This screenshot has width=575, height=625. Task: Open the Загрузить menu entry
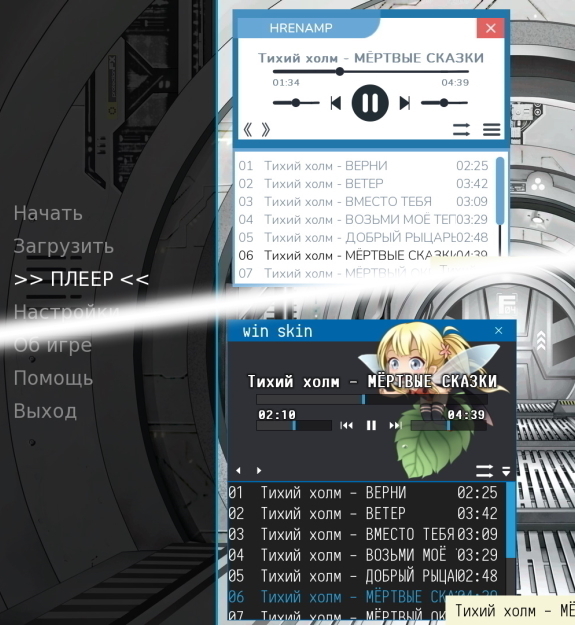(x=64, y=246)
